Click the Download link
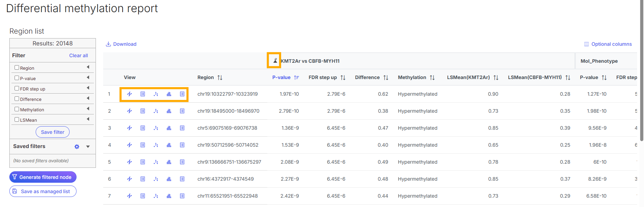The height and width of the screenshot is (207, 644). point(121,44)
